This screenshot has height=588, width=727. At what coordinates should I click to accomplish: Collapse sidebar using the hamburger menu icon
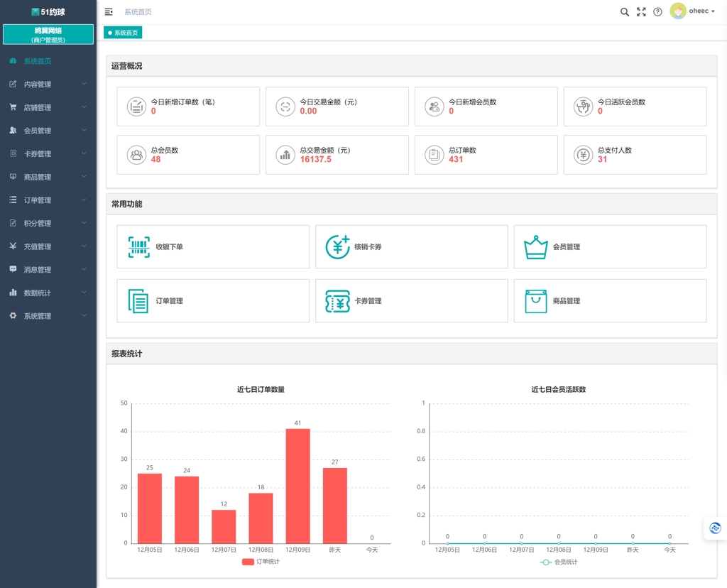(109, 12)
